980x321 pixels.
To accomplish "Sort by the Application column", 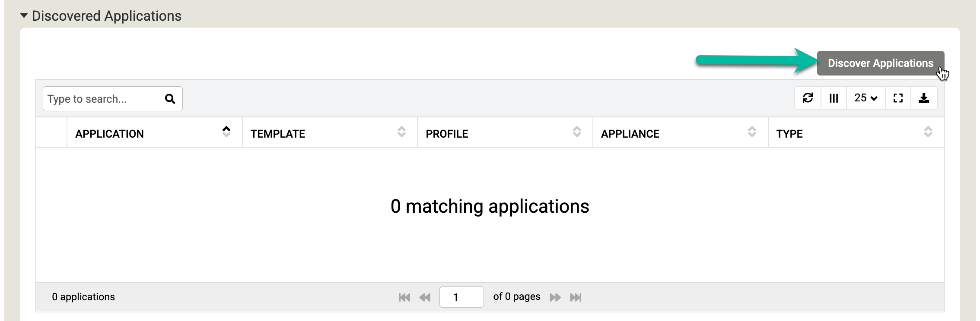I will coord(110,134).
